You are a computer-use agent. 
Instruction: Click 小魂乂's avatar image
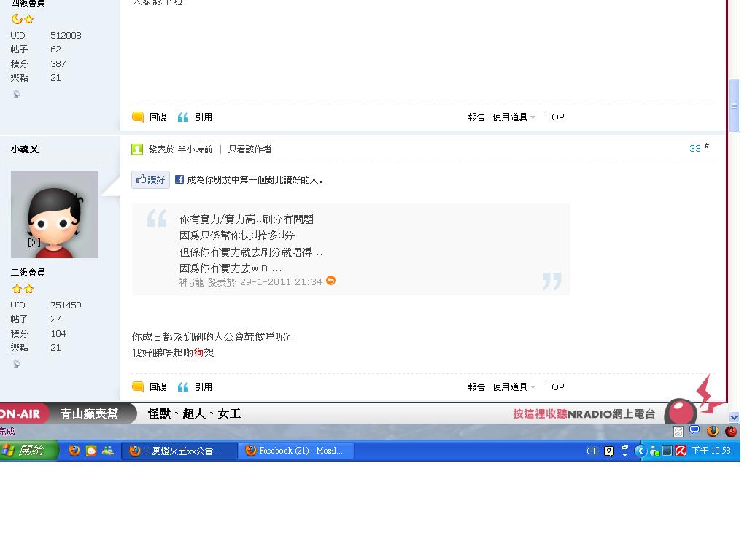[x=55, y=214]
